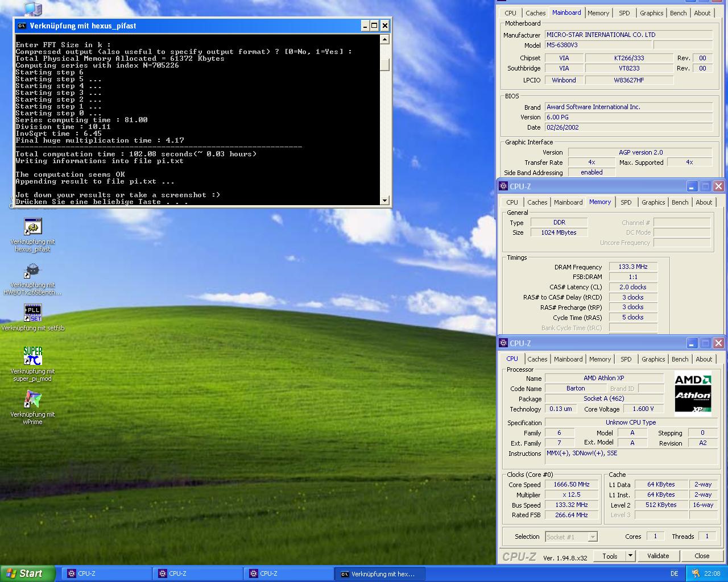Select Bench tab in Memory window
This screenshot has width=728, height=582.
click(680, 202)
